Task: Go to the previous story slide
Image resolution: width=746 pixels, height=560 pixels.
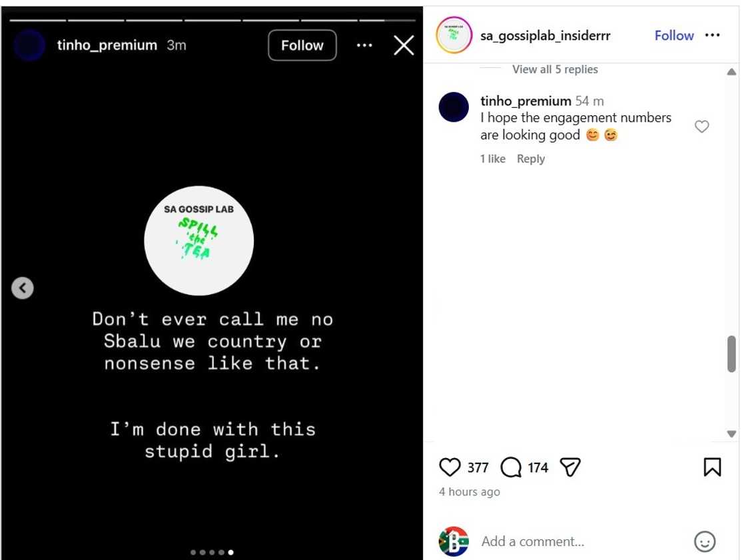Action: click(x=23, y=288)
